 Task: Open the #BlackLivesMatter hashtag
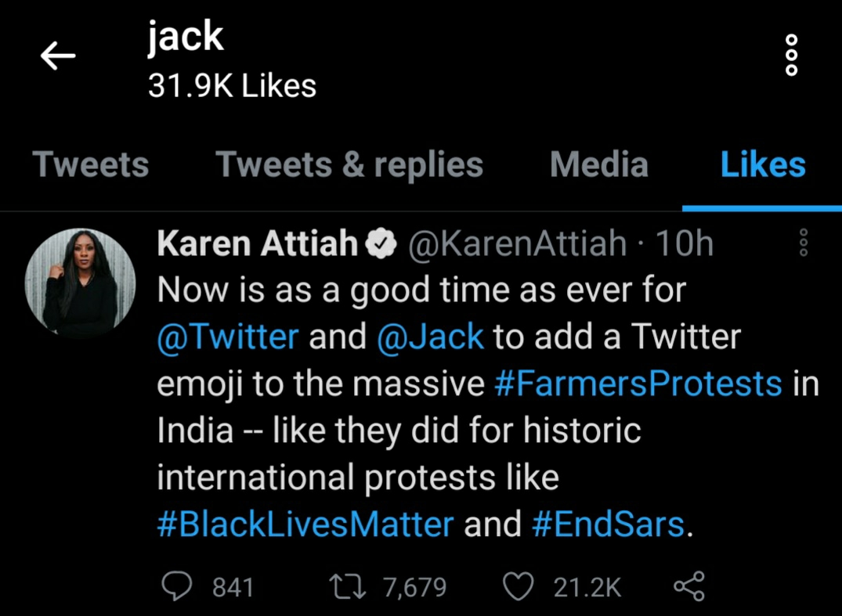coord(305,524)
